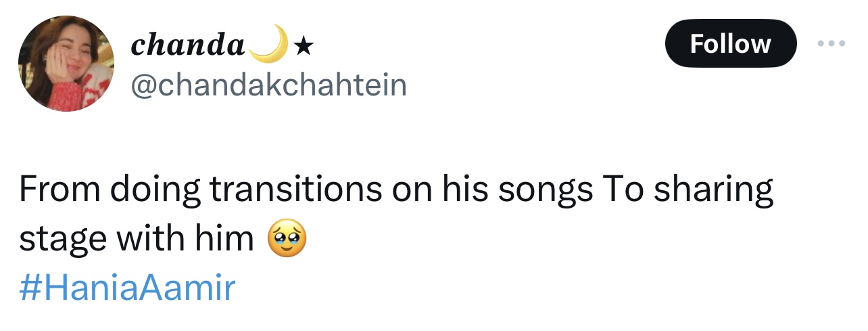Open the three-dot more options menu
The image size is (868, 331).
[x=831, y=43]
